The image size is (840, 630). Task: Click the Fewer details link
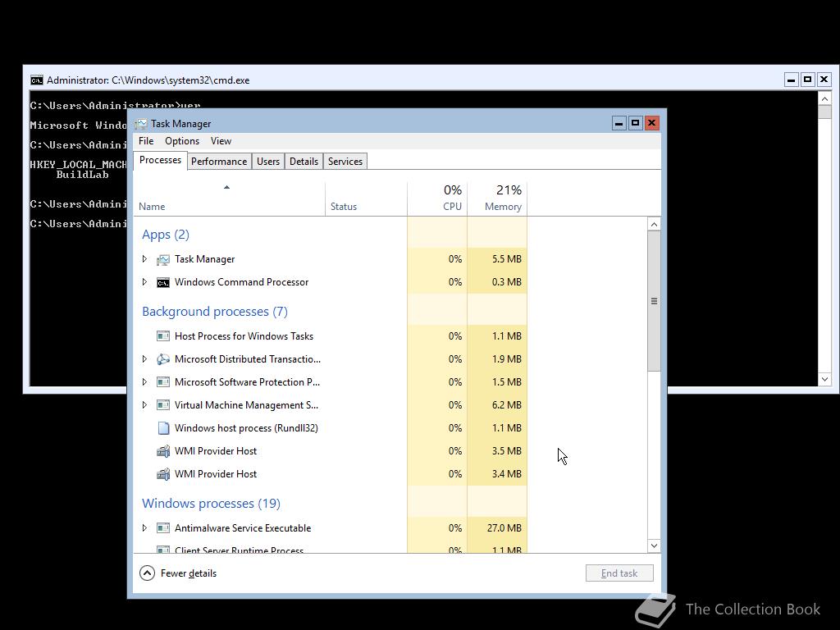coord(189,573)
